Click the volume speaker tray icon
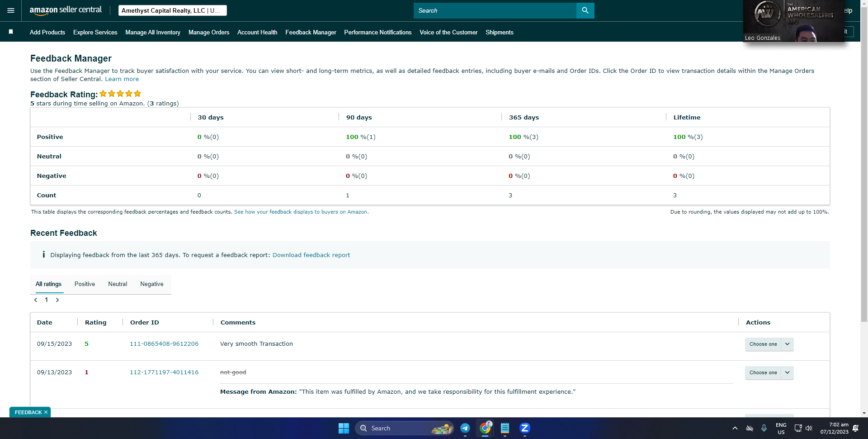868x439 pixels. (x=809, y=428)
